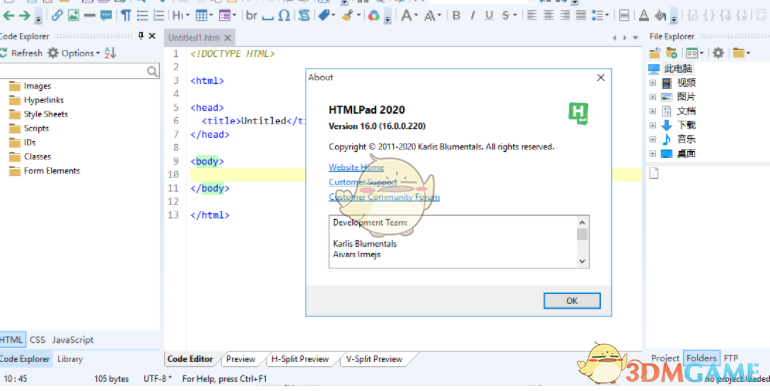This screenshot has width=770, height=391.
Task: Insert a paragraph with the pilcrow icon
Action: point(126,15)
